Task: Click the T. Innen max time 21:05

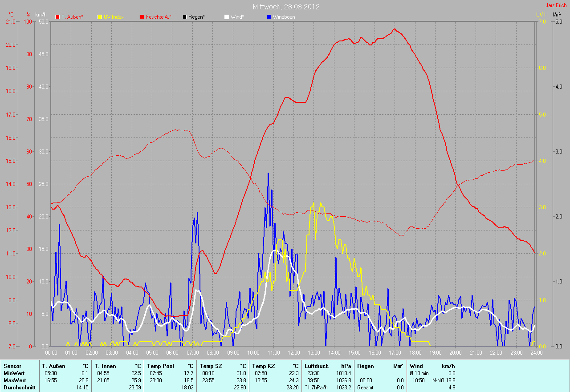Action: click(x=103, y=380)
